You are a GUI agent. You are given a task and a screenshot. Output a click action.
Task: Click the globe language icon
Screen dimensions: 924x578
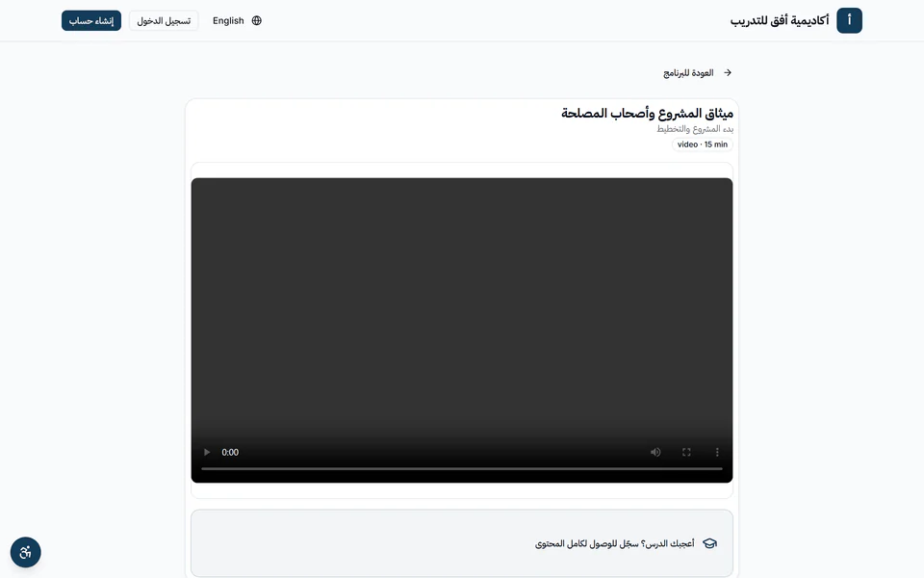point(256,20)
